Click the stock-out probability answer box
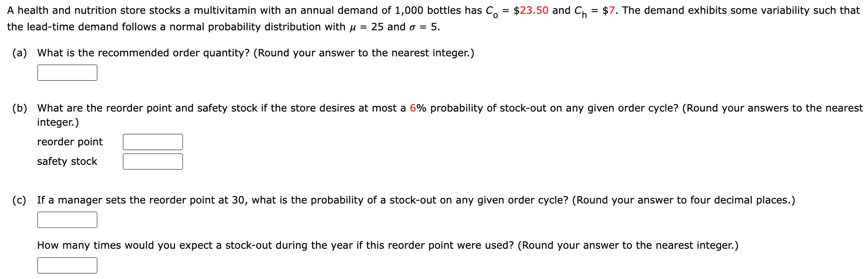Image resolution: width=868 pixels, height=279 pixels. (67, 219)
